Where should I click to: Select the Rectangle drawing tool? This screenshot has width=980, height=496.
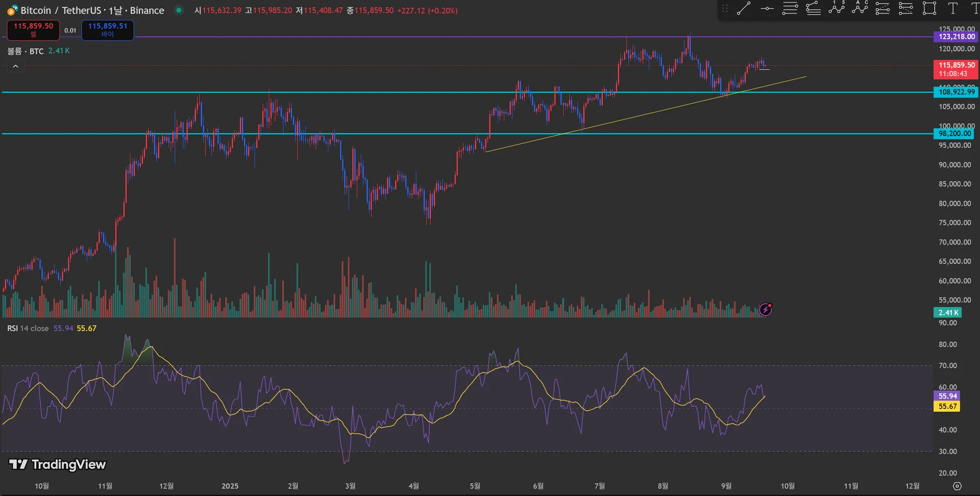click(929, 8)
